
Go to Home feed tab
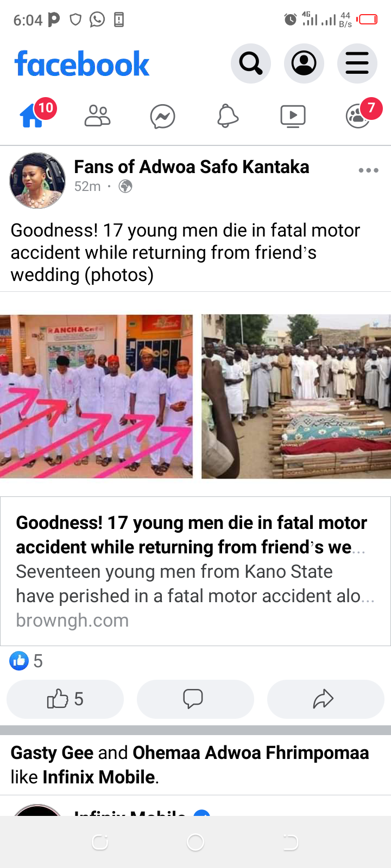(x=33, y=116)
